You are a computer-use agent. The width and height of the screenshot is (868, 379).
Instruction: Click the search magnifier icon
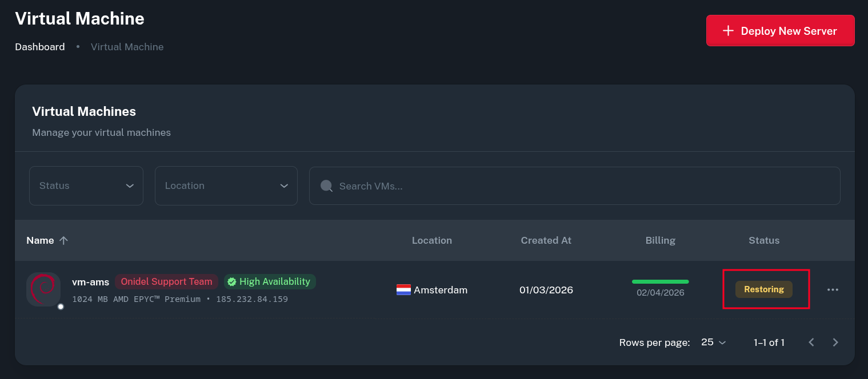pyautogui.click(x=326, y=186)
